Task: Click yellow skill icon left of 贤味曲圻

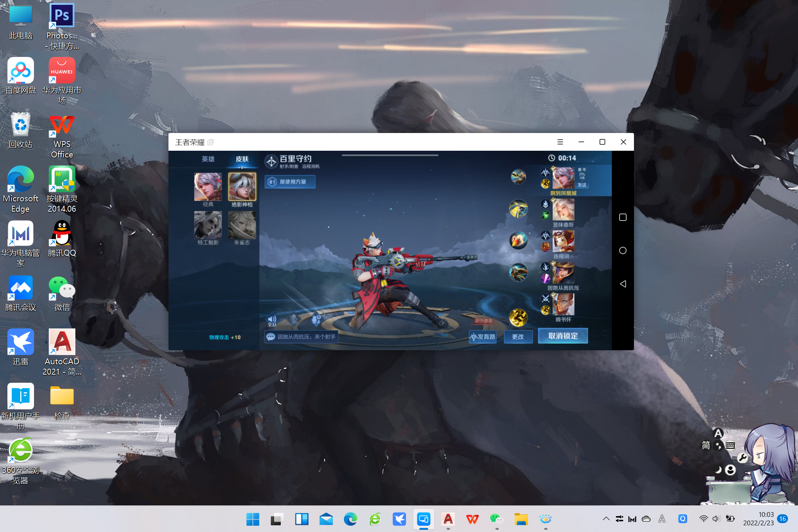Action: tap(518, 209)
